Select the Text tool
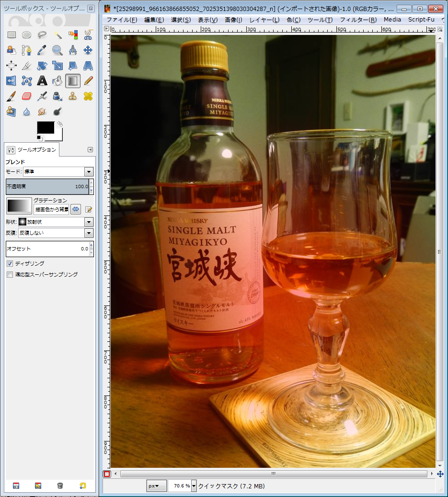Viewport: 448px width, 497px height. pyautogui.click(x=42, y=81)
